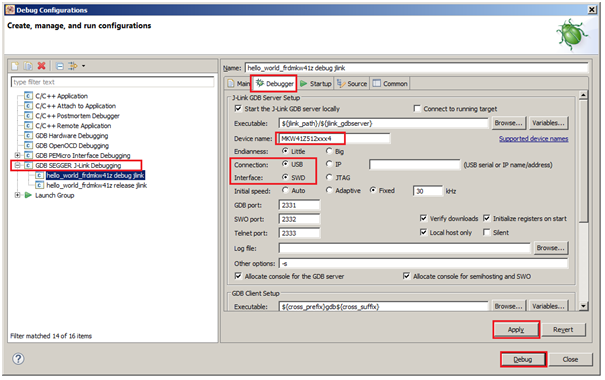Viewport: 605px width, 380px height.
Task: Select C/C++ Attach to Application item
Action: [x=75, y=106]
